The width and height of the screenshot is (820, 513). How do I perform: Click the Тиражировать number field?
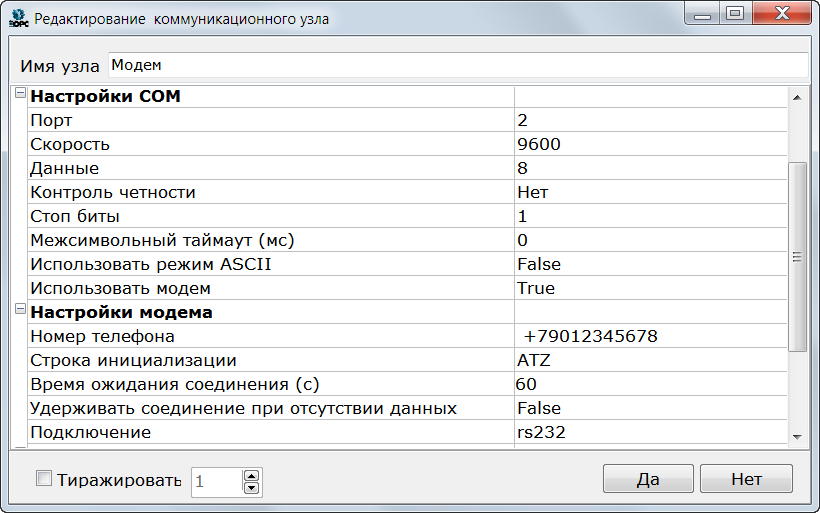[x=217, y=482]
